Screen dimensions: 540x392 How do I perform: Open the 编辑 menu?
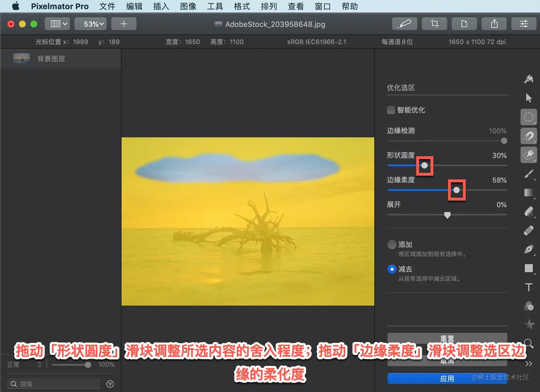click(134, 6)
